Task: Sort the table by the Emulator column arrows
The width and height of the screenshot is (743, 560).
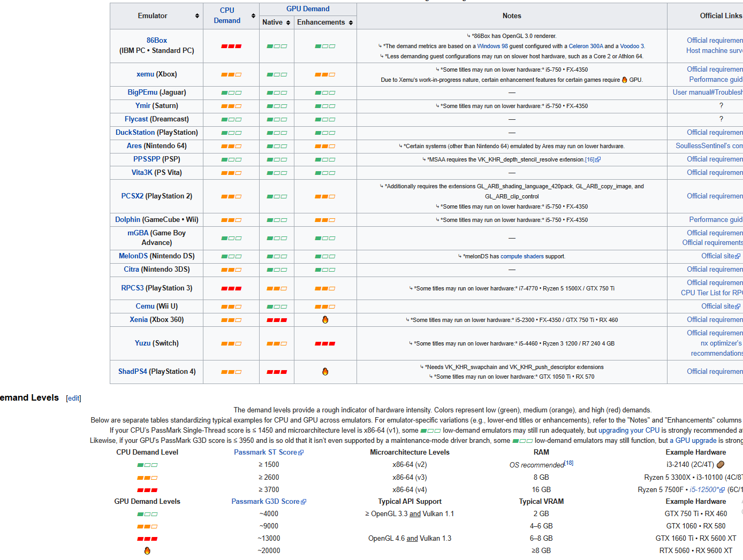Action: 197,16
